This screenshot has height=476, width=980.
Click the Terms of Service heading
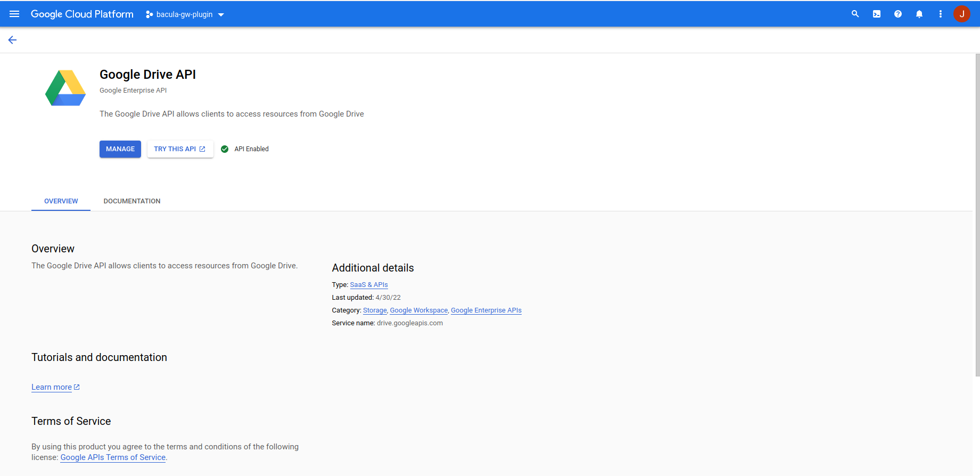71,421
